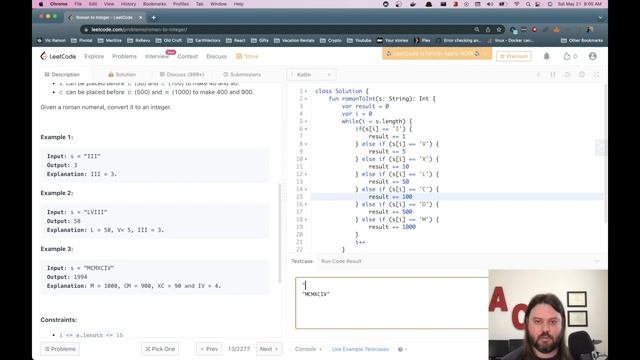Screen dimensions: 640x360
Task: Open the Plex bookmark
Action: tap(422, 40)
